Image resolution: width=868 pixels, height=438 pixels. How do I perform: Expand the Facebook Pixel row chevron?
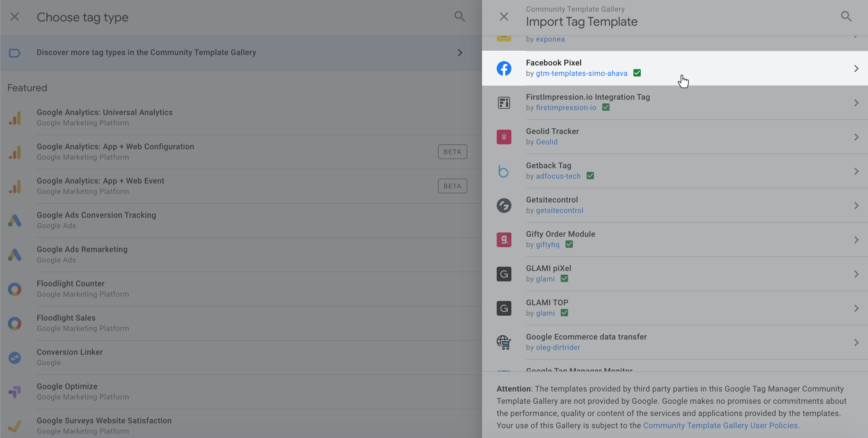(856, 69)
